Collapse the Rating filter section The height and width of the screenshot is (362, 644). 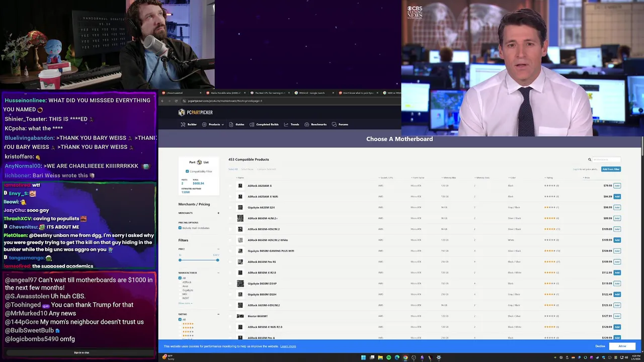coord(218,314)
